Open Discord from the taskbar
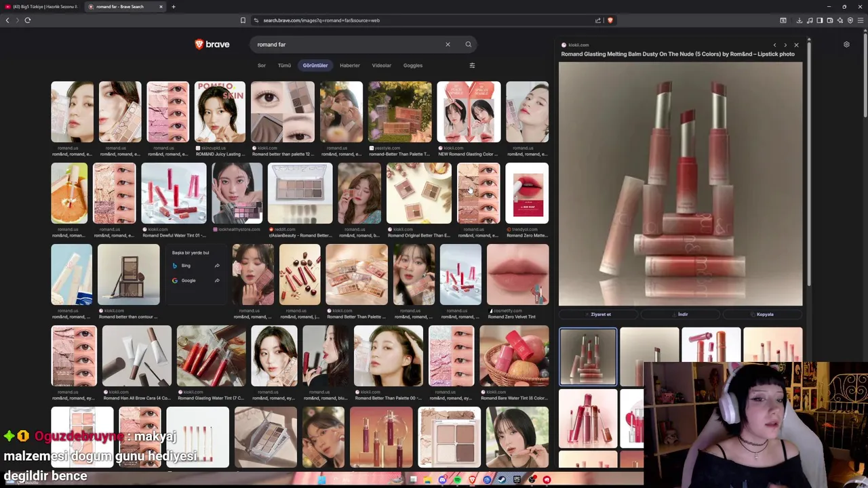The height and width of the screenshot is (488, 868). point(443,480)
